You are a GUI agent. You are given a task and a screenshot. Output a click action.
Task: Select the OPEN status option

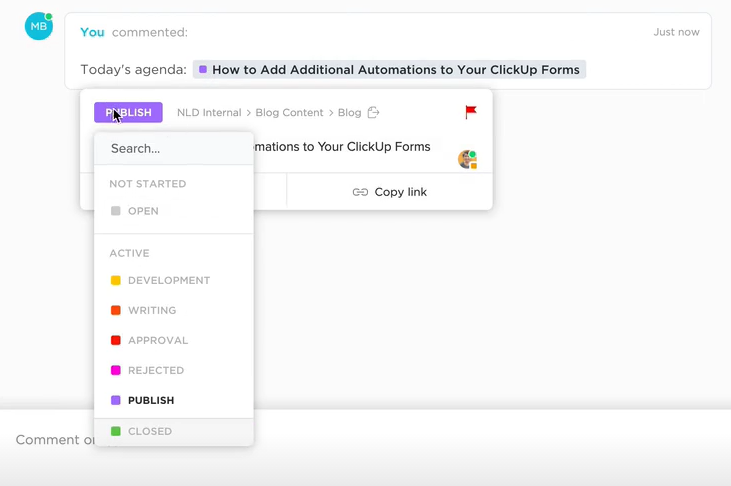tap(174, 211)
